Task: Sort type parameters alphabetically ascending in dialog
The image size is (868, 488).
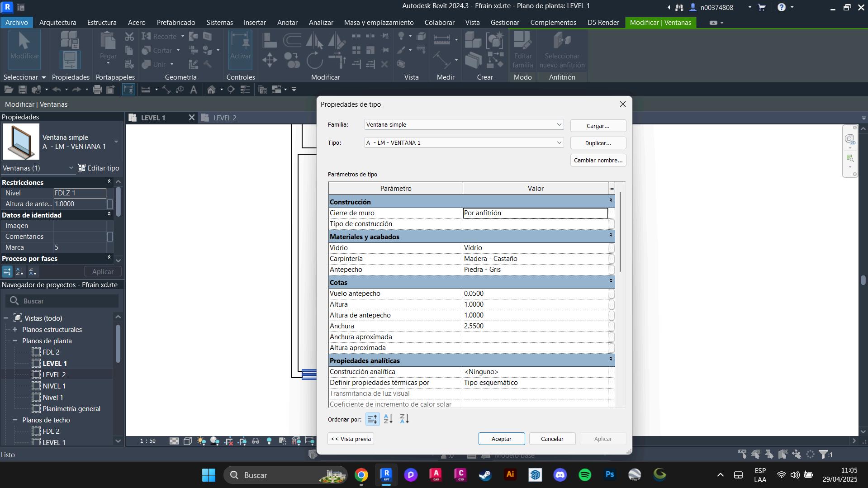Action: coord(388,419)
